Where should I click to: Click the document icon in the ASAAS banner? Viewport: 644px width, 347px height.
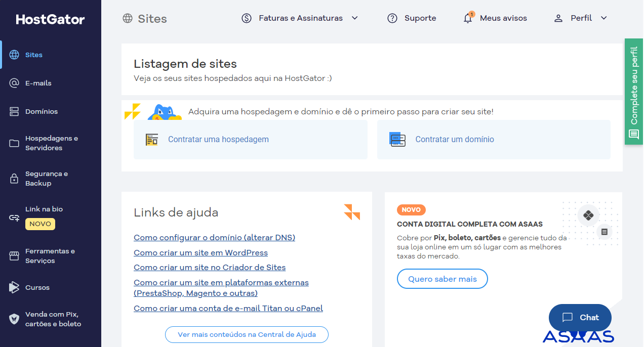[x=604, y=232]
